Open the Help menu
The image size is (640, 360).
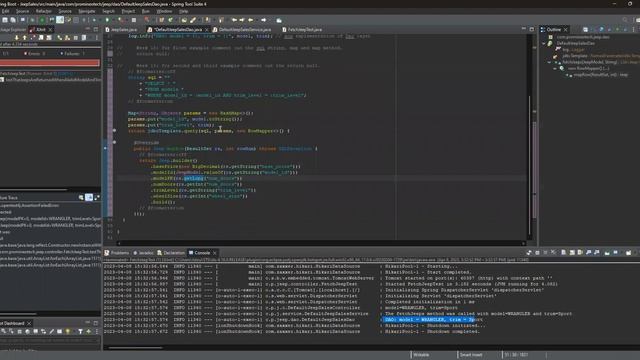point(183,11)
